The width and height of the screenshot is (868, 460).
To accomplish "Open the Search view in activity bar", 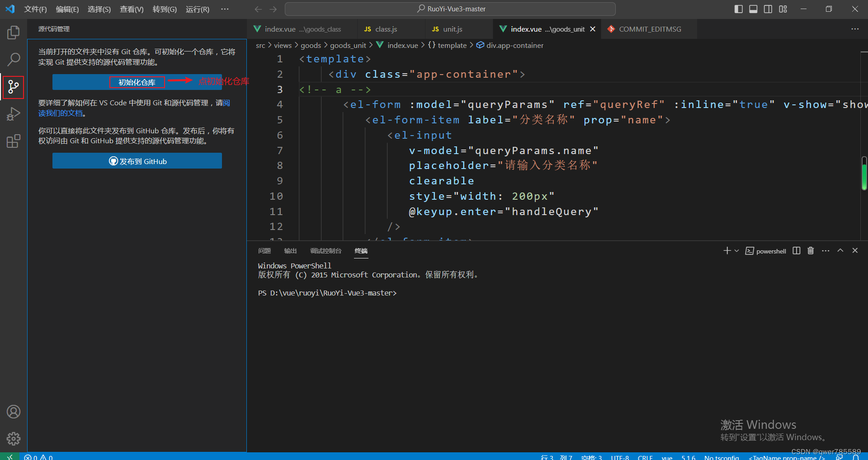I will (x=14, y=59).
